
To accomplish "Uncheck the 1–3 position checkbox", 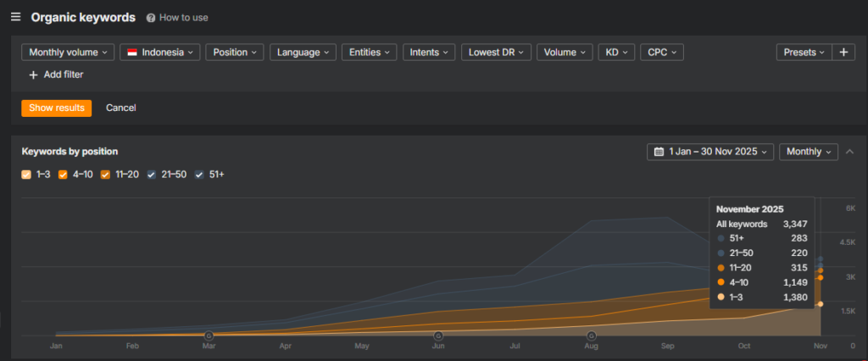I will click(x=26, y=175).
